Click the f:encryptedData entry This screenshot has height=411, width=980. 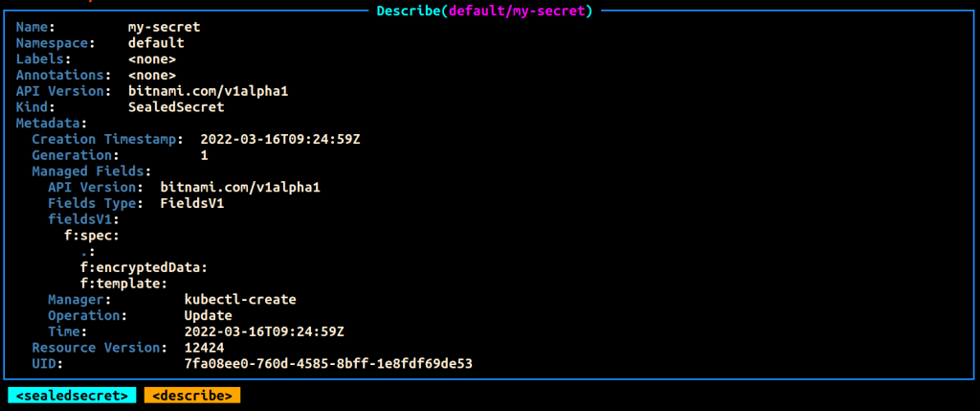[144, 267]
